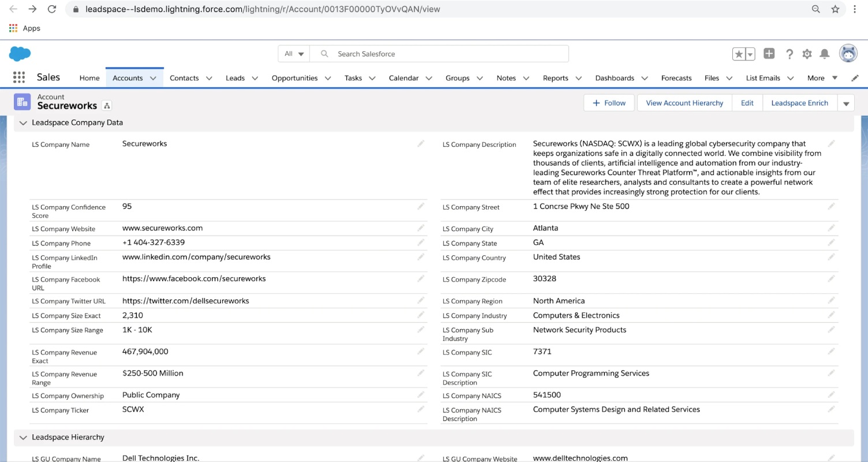868x462 pixels.
Task: Click the Leadspace Enrich button
Action: [x=800, y=103]
